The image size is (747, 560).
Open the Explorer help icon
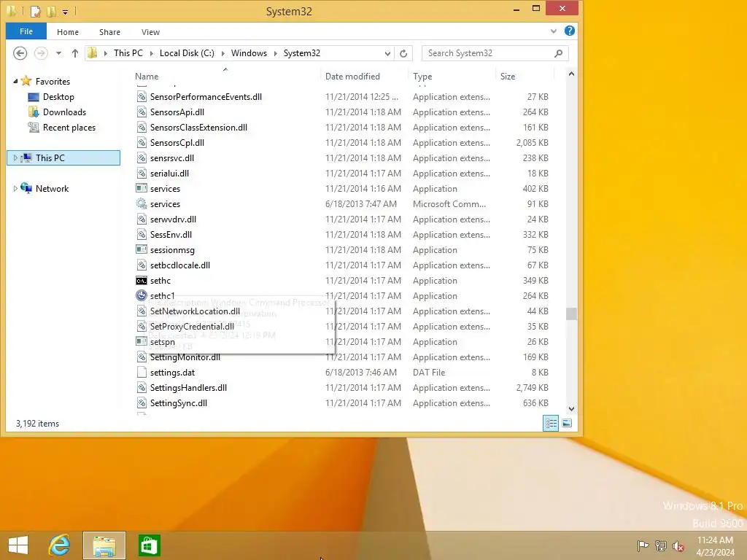point(569,31)
